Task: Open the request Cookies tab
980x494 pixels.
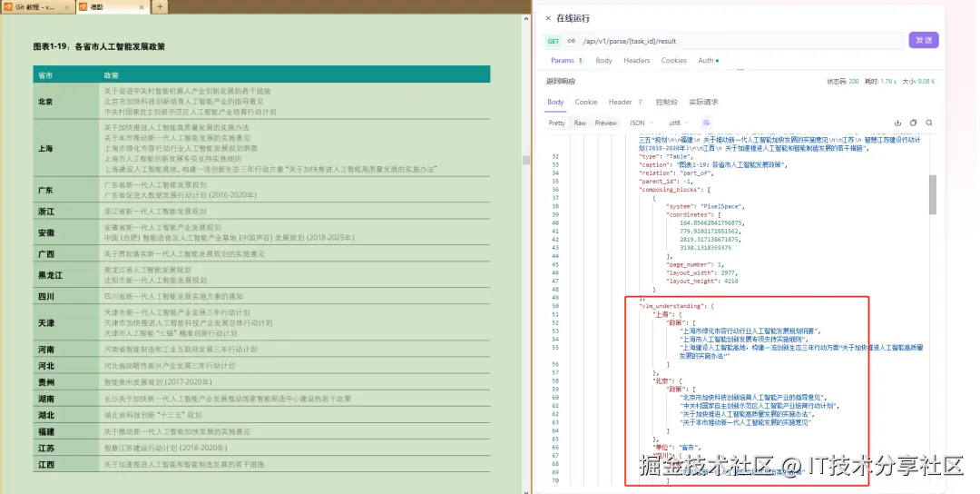Action: [673, 61]
